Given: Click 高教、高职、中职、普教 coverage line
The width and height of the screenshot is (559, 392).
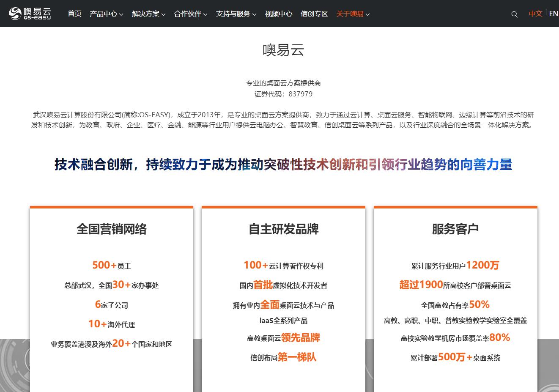Looking at the screenshot, I should [x=455, y=321].
